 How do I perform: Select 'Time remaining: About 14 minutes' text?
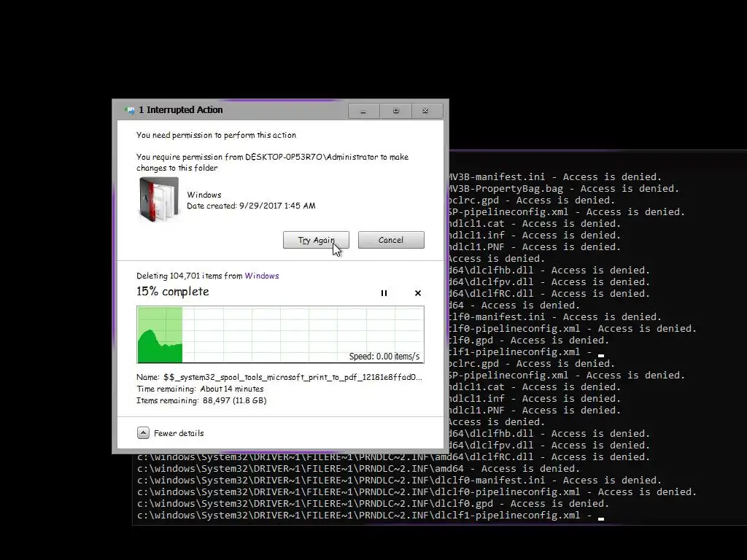pos(200,389)
